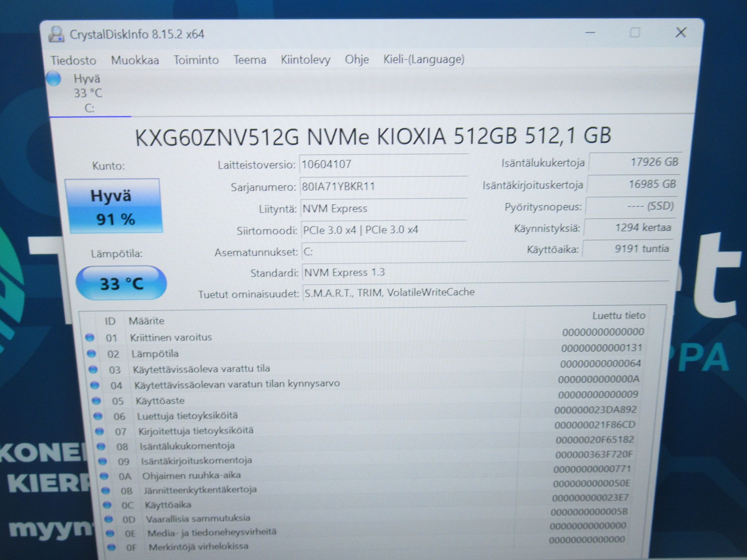
Task: Click the Määrite column header
Action: [x=146, y=321]
